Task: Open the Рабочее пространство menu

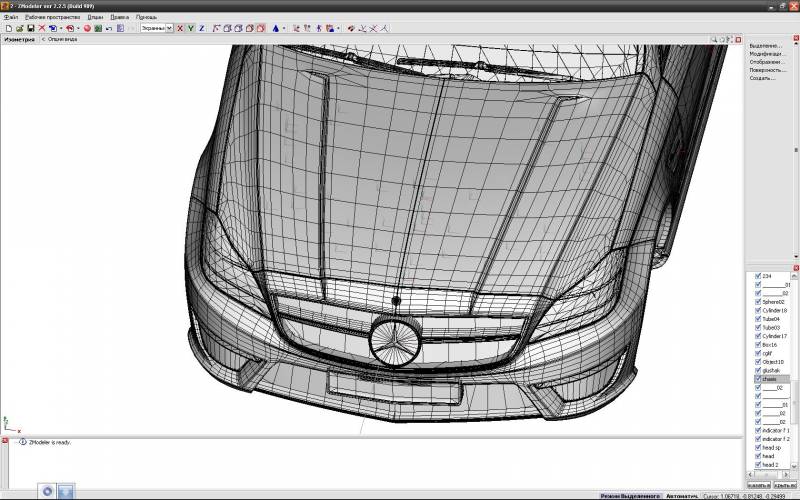Action: [x=53, y=17]
